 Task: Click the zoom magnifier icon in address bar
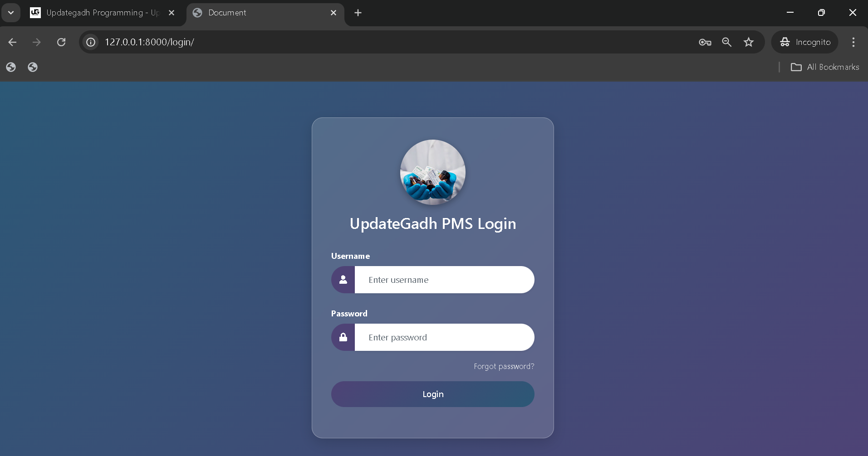(726, 42)
